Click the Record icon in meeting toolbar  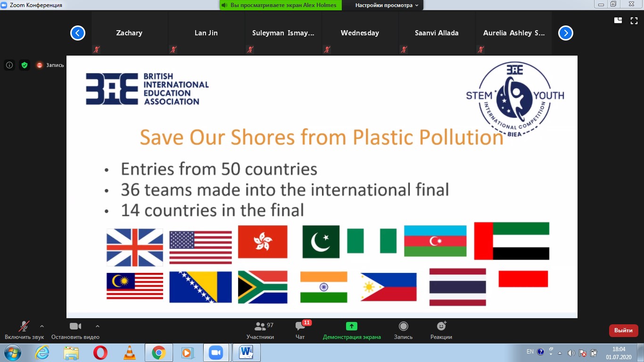pyautogui.click(x=403, y=326)
